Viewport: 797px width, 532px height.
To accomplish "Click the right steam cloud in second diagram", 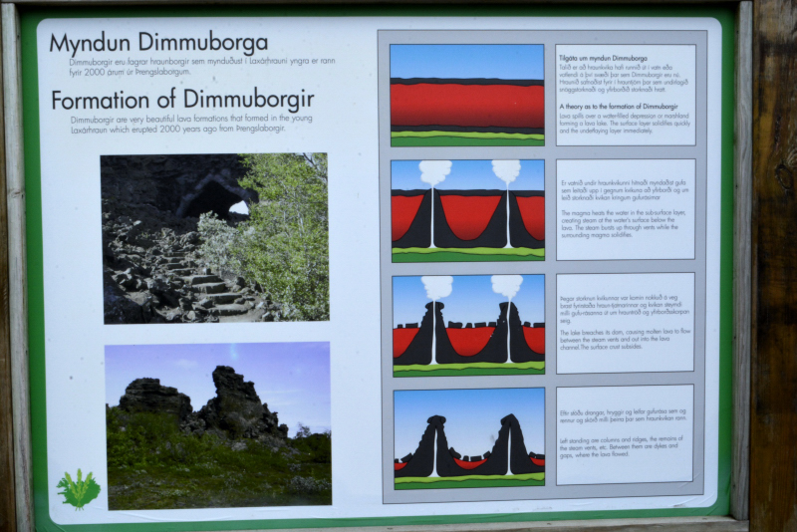I will (506, 170).
